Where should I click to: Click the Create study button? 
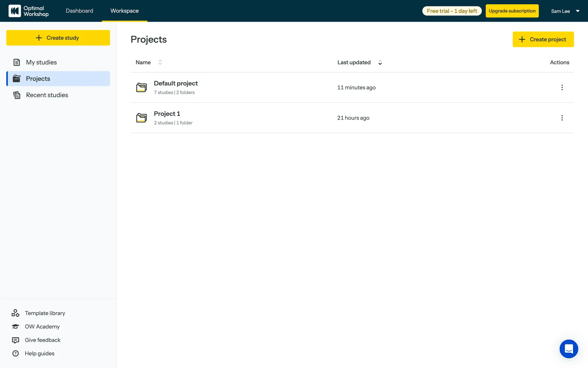[58, 38]
